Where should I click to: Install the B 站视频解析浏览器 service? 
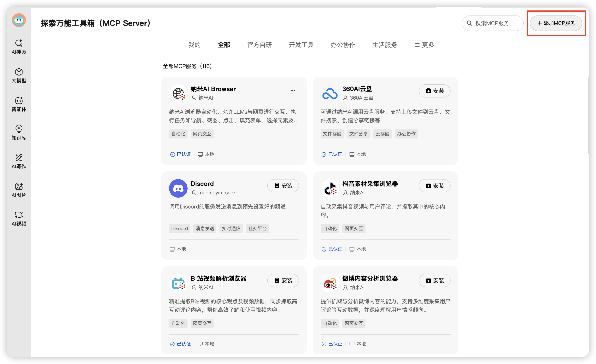tap(283, 281)
